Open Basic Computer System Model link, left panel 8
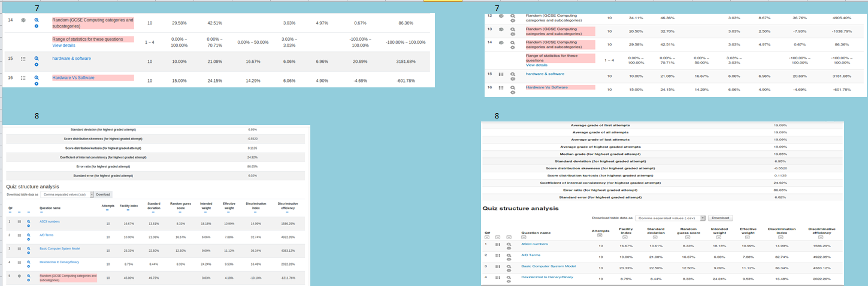868x286 pixels. [x=60, y=248]
